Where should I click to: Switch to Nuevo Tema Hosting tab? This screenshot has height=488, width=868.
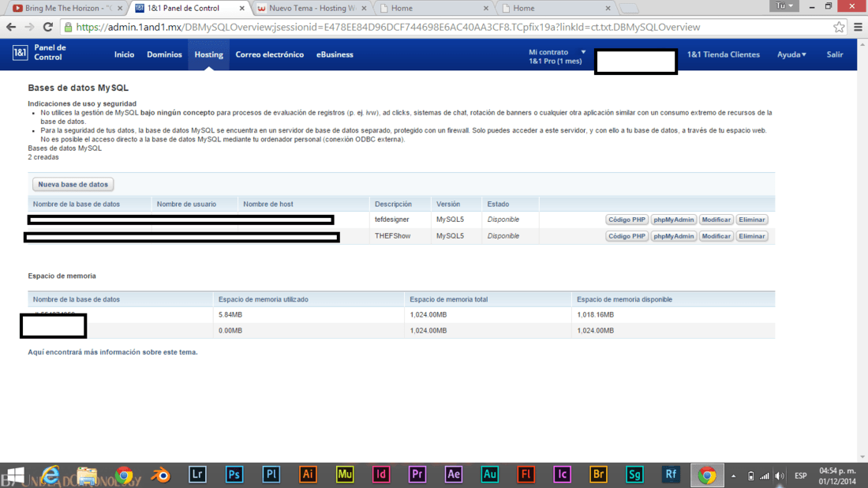[312, 9]
